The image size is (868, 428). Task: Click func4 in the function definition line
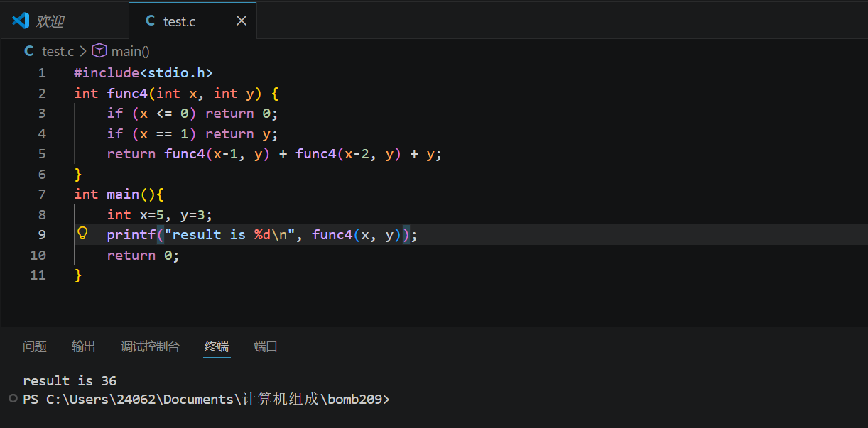pos(127,93)
